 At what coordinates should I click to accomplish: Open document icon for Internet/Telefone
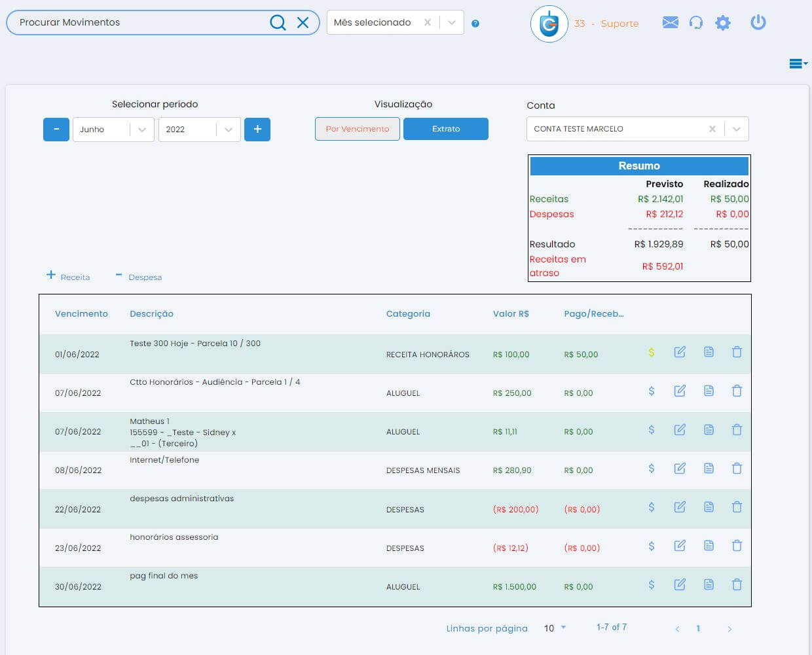click(x=709, y=468)
